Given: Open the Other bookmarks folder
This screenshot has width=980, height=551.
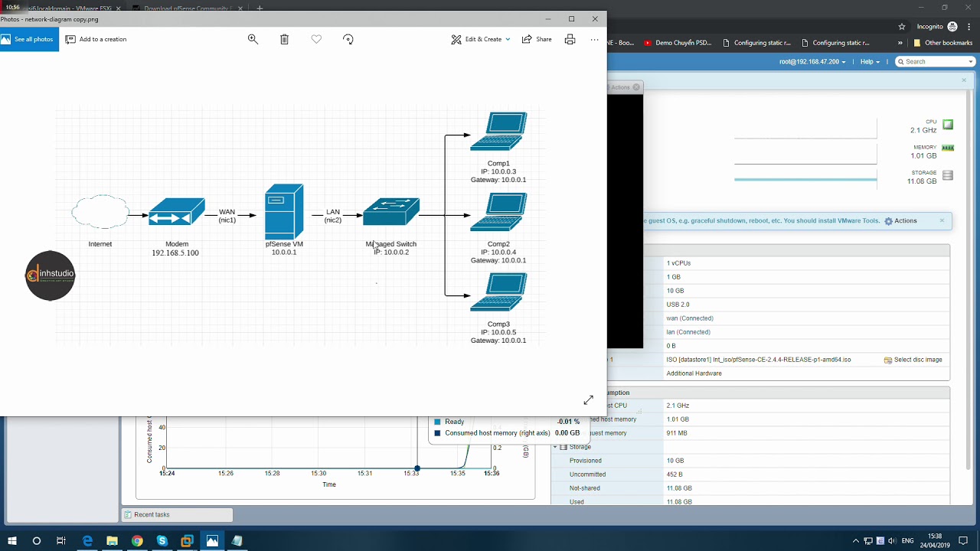Looking at the screenshot, I should click(x=942, y=43).
